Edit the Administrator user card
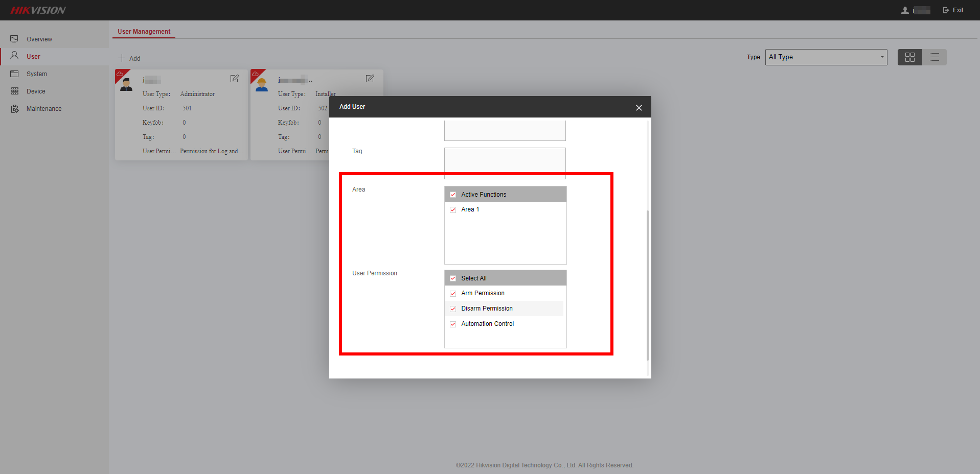Image resolution: width=980 pixels, height=474 pixels. [234, 79]
